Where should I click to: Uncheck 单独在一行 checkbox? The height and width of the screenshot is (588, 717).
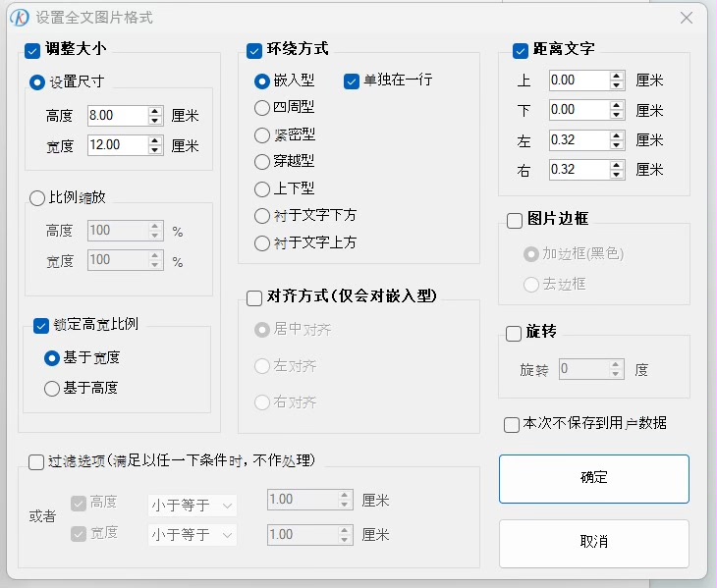coord(352,81)
